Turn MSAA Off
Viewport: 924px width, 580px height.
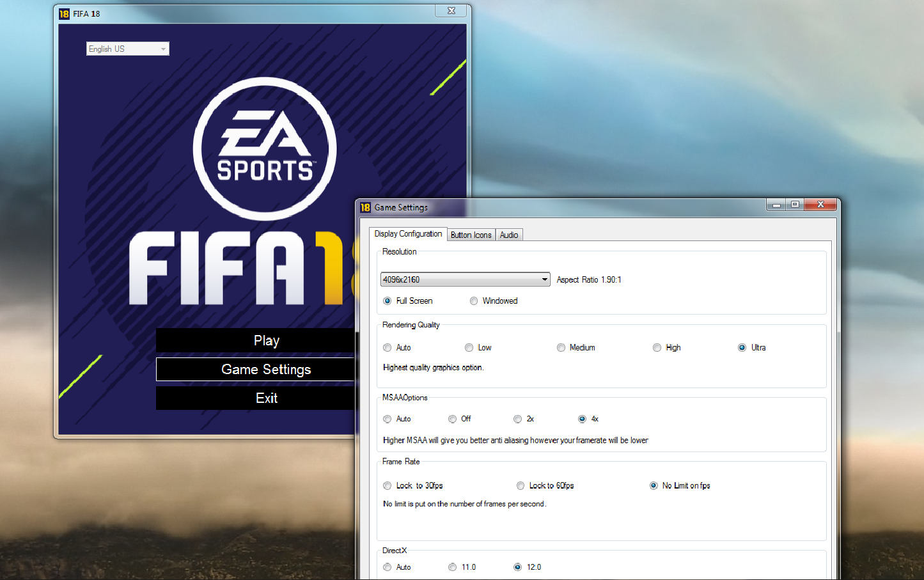click(452, 419)
